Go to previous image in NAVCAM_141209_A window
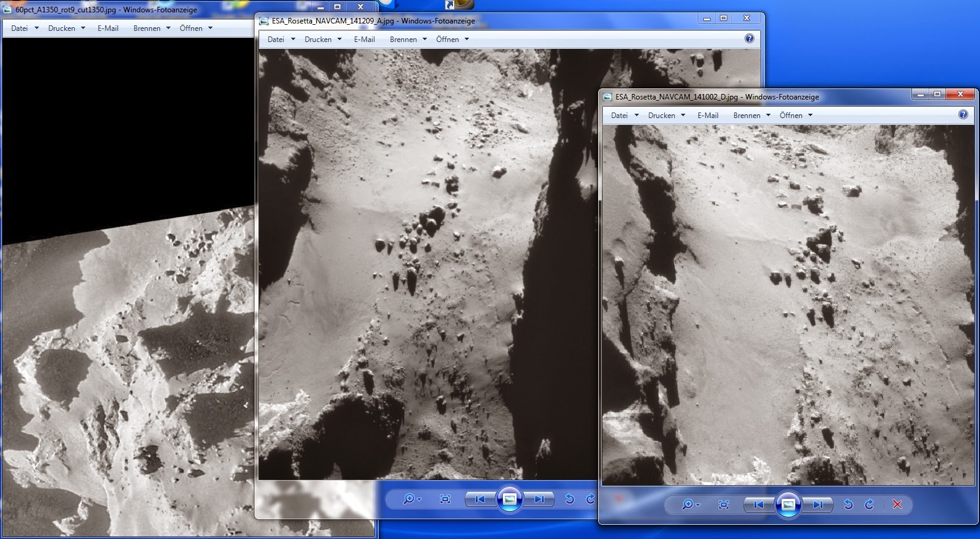980x539 pixels. coord(479,499)
